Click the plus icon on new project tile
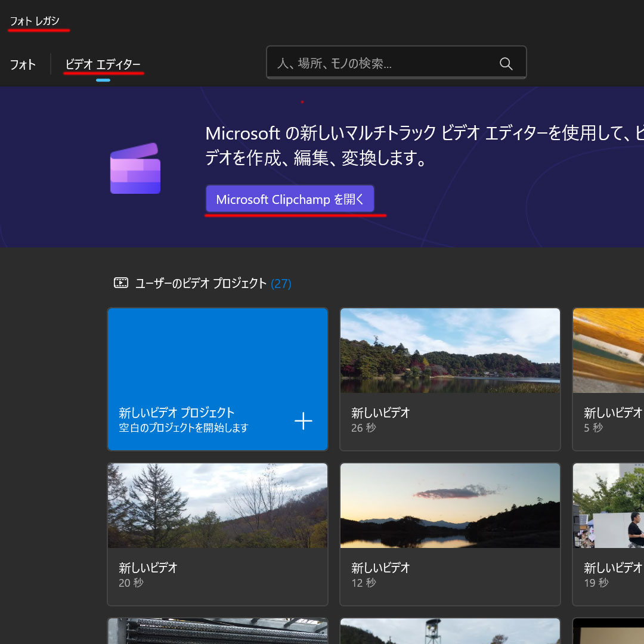Viewport: 644px width, 644px height. (x=303, y=421)
